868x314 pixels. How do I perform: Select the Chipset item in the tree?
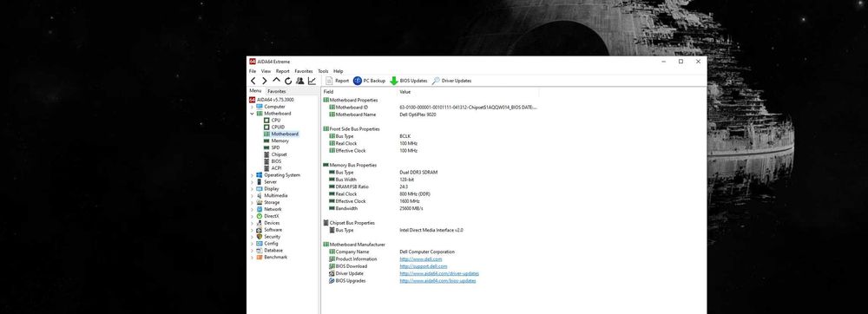[279, 154]
